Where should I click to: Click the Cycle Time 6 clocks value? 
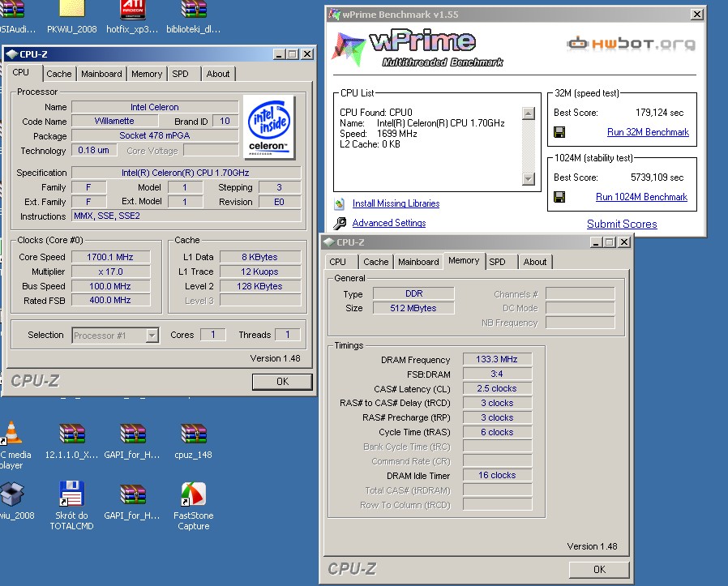[497, 432]
